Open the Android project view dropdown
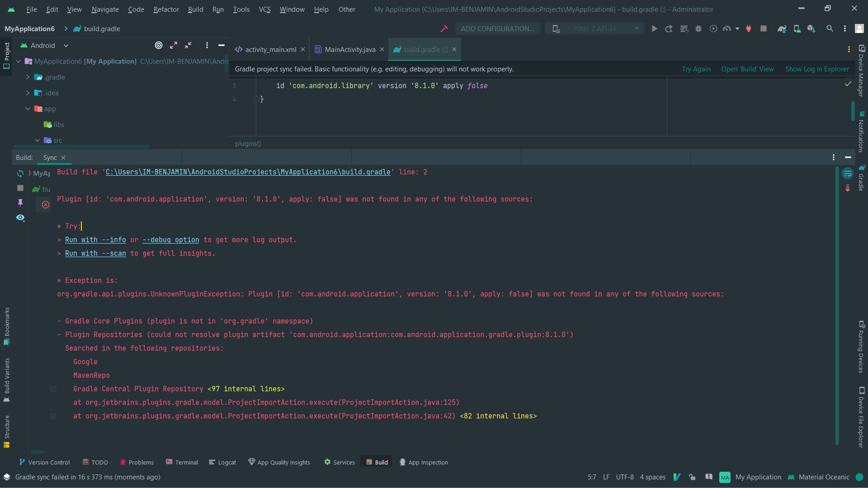The width and height of the screenshot is (868, 488). point(44,45)
